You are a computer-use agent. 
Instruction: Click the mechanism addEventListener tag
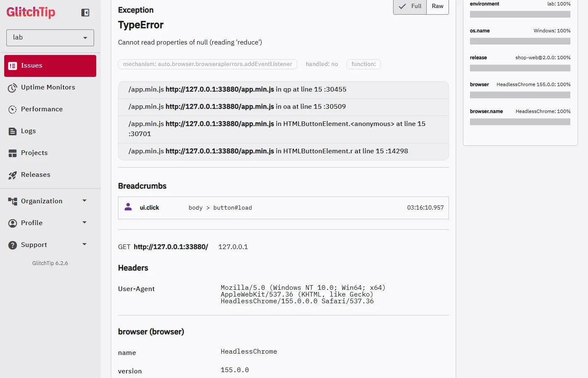click(x=207, y=64)
